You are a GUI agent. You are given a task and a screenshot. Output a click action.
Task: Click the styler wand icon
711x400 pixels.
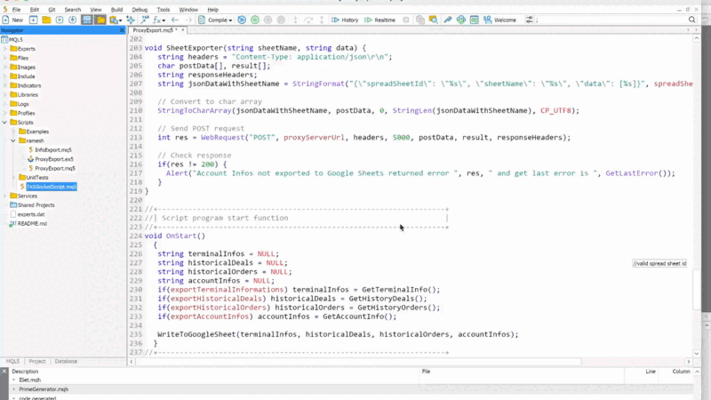coord(145,20)
